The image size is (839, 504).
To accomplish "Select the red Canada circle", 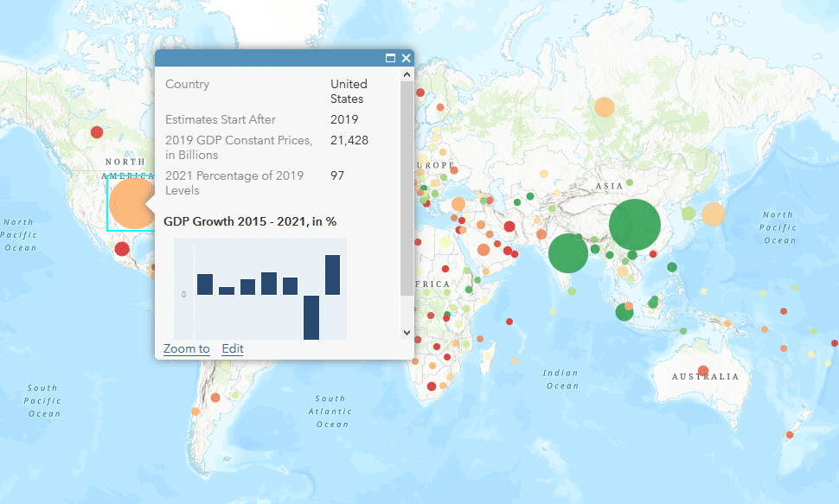I will pyautogui.click(x=97, y=131).
